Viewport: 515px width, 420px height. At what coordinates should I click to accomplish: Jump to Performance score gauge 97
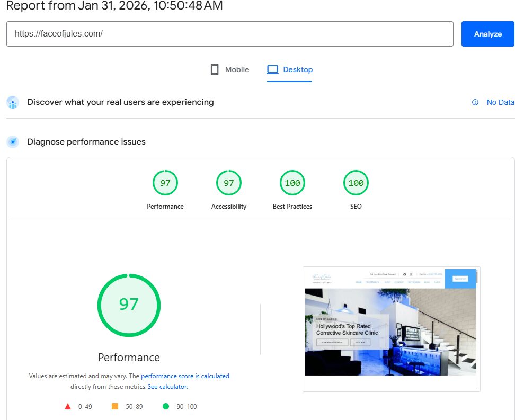point(165,183)
